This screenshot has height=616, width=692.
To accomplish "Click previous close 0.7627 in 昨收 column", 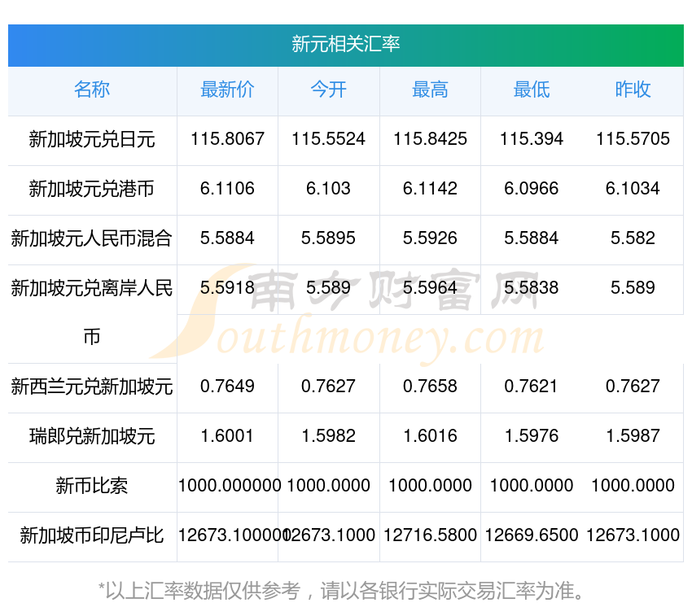I will pyautogui.click(x=633, y=387).
